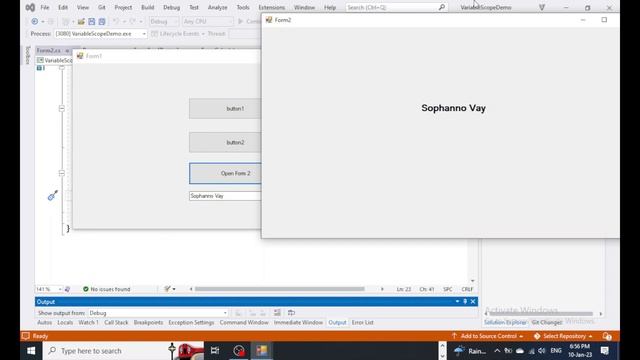Click the Rain weather tray icon
This screenshot has height=360, width=640.
(459, 351)
